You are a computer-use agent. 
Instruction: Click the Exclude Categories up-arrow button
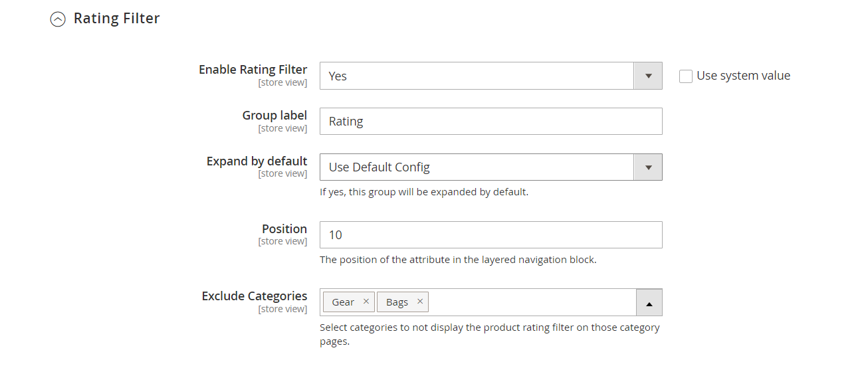pyautogui.click(x=649, y=303)
